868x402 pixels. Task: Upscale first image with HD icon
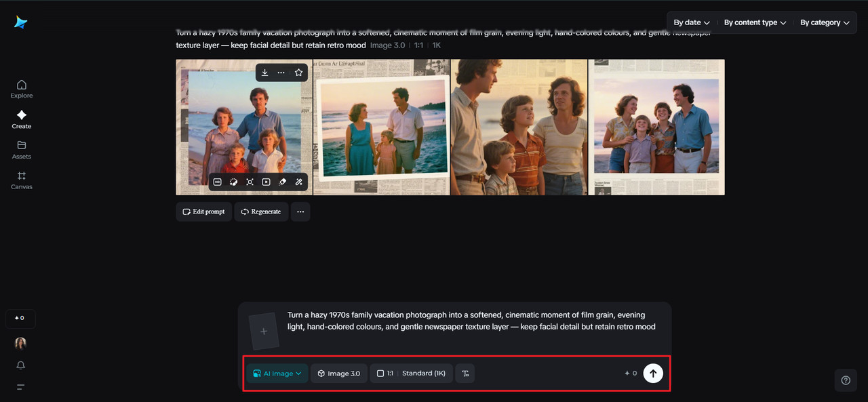[x=218, y=182]
